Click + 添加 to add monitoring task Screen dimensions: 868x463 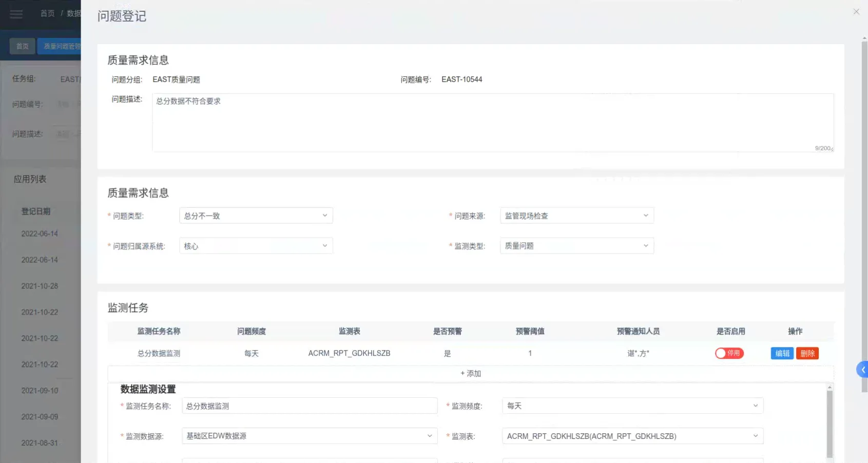[x=470, y=374]
